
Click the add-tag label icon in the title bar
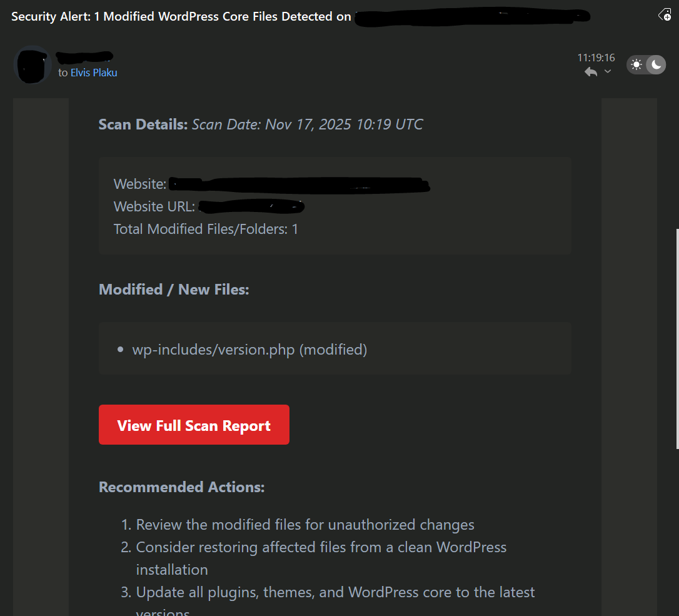(664, 14)
